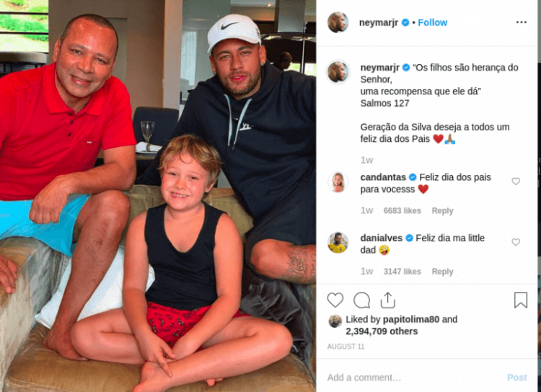
Task: Open papitolima80 profile from liked-by line
Action: point(411,319)
